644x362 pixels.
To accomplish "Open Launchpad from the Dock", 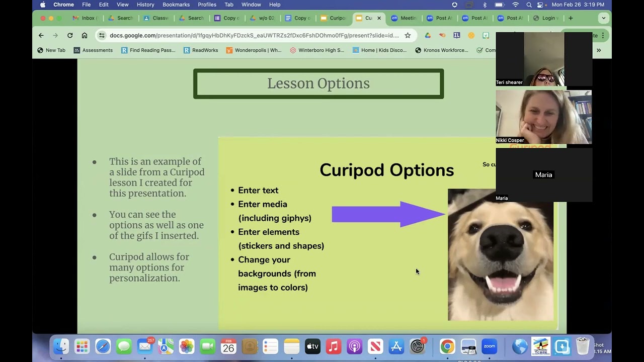I will tap(82, 346).
